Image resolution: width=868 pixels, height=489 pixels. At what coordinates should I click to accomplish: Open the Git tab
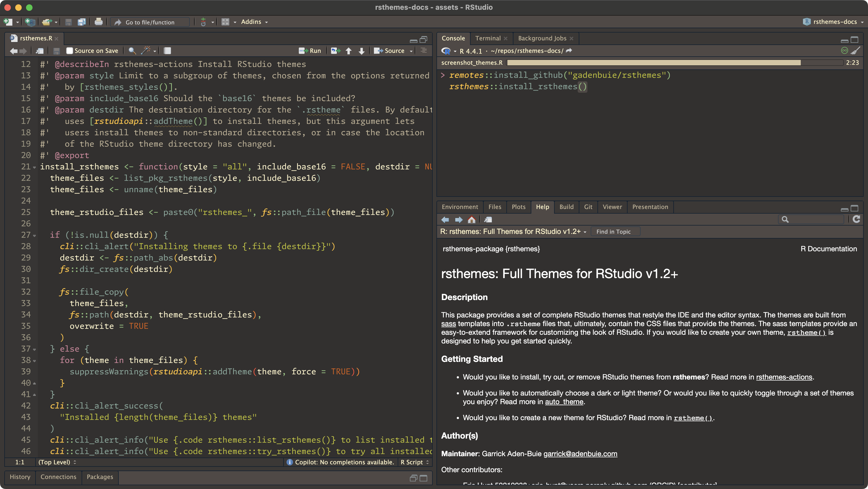point(588,207)
